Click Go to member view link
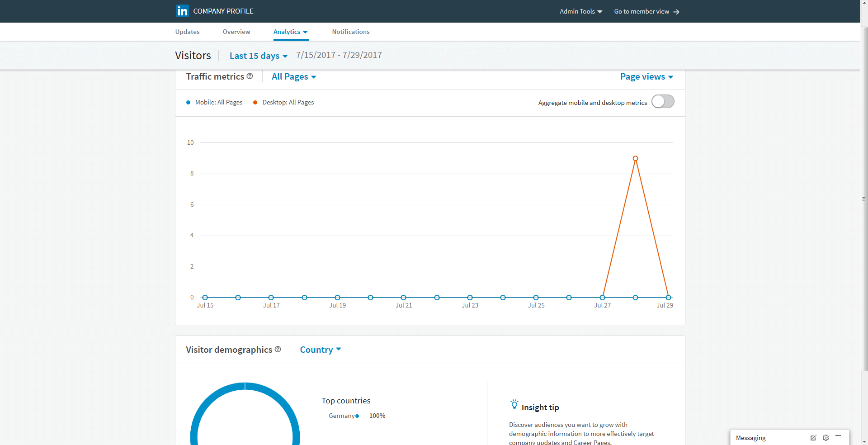This screenshot has width=868, height=445. click(x=641, y=11)
